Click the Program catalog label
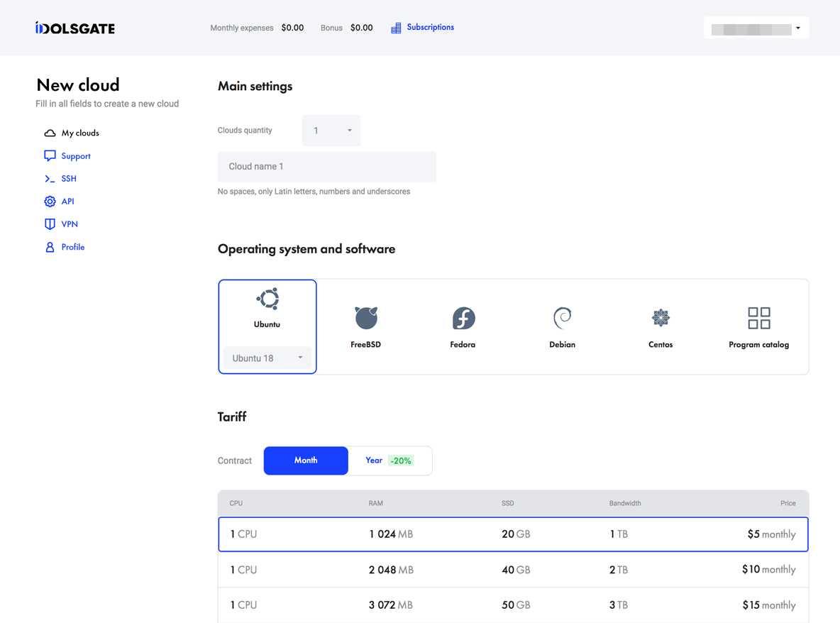This screenshot has height=623, width=840. 759,344
